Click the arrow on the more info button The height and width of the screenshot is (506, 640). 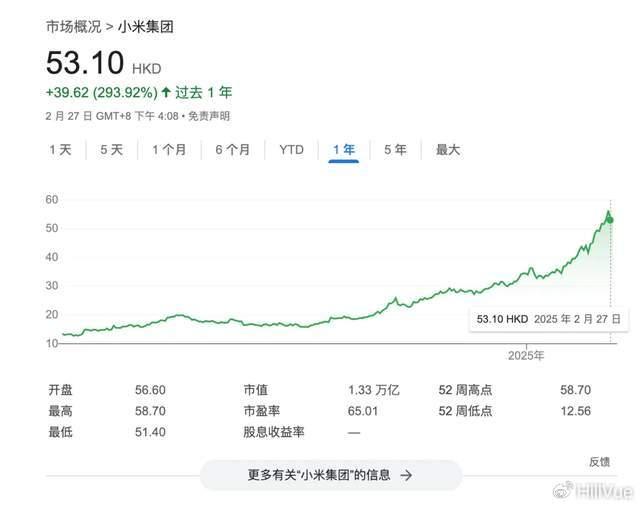pyautogui.click(x=406, y=475)
